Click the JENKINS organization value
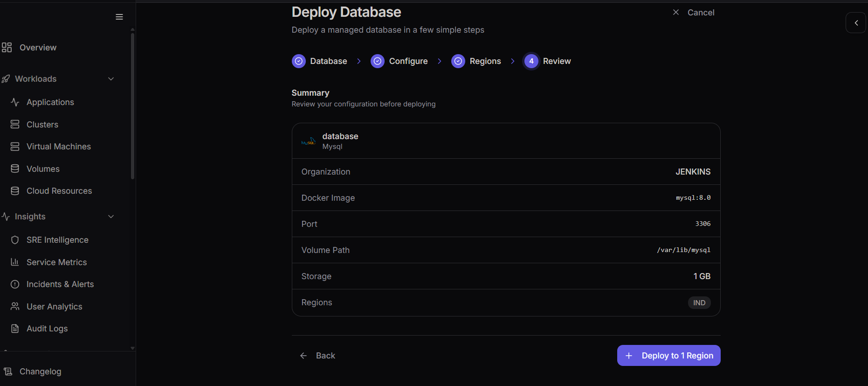 click(693, 172)
